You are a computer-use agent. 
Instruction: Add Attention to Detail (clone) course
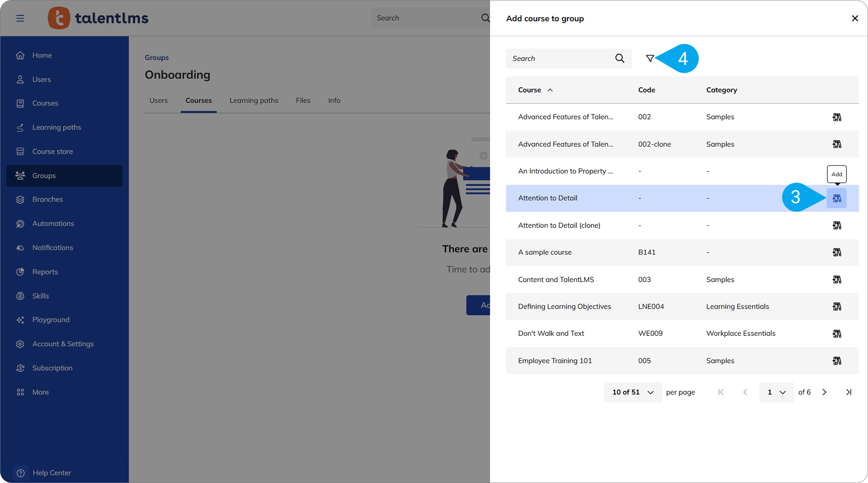(x=837, y=225)
